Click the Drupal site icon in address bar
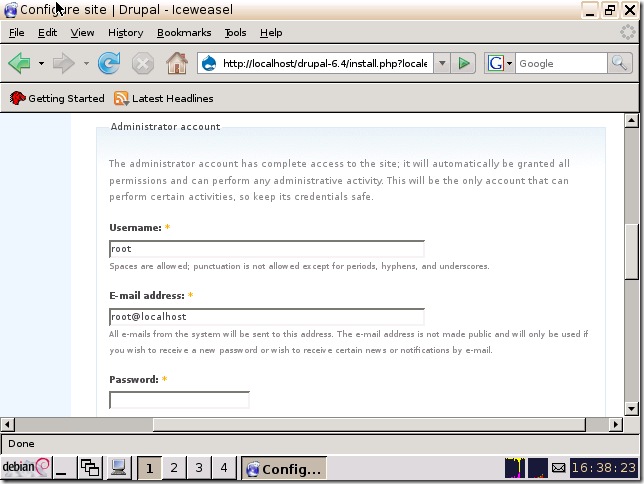The width and height of the screenshot is (644, 484). (209, 63)
